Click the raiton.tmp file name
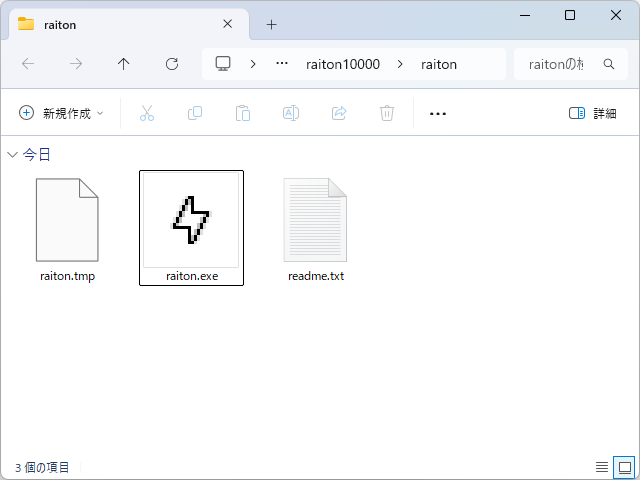This screenshot has width=640, height=480. click(67, 276)
